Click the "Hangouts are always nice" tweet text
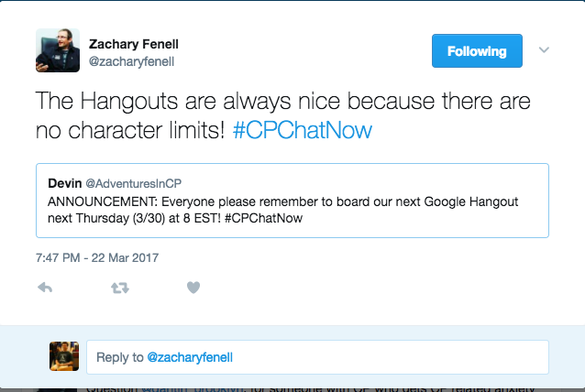This screenshot has width=585, height=392. point(282,101)
